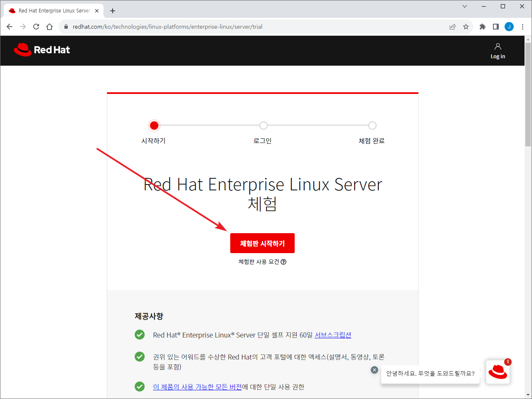Viewport: 532px width, 399px height.
Task: Click the 시작하기 step circle
Action: (154, 125)
